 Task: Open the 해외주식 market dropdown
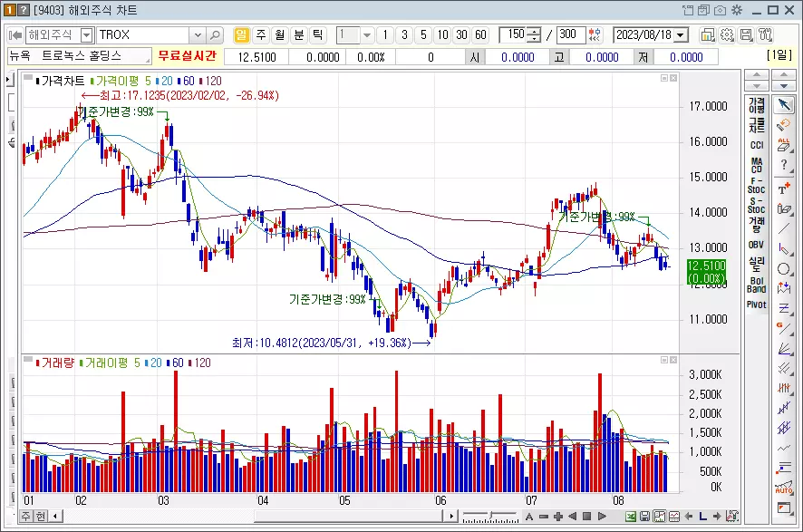[86, 35]
